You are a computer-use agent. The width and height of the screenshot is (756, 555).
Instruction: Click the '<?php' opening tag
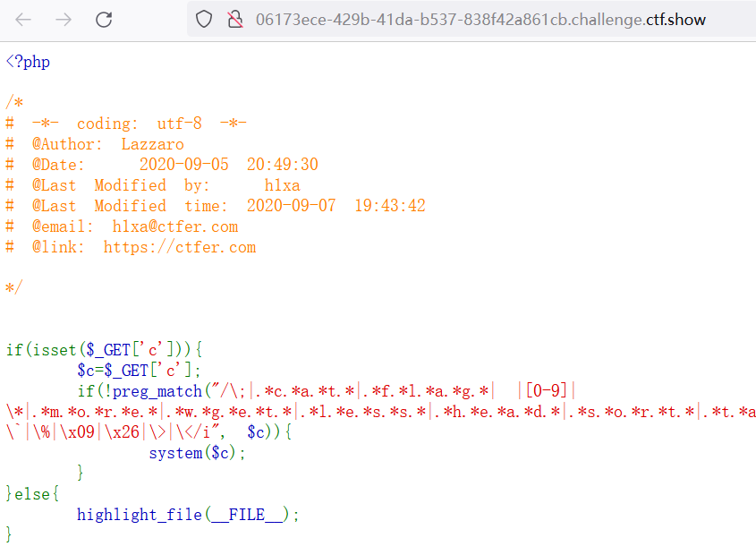tap(28, 62)
